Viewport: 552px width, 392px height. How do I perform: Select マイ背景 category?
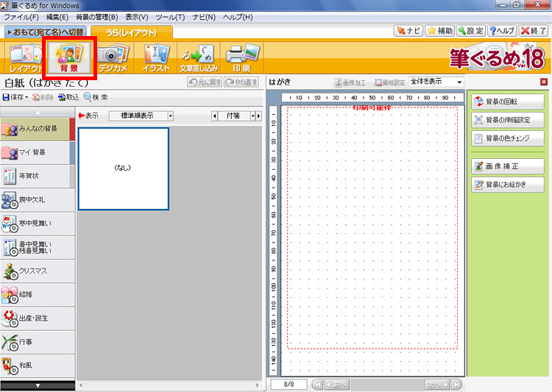tap(38, 153)
